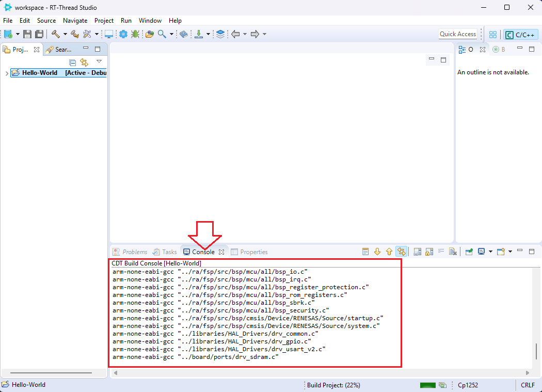Click the console vertical scrollbar thumb
Screen dimensions: 542x392
coord(536,351)
